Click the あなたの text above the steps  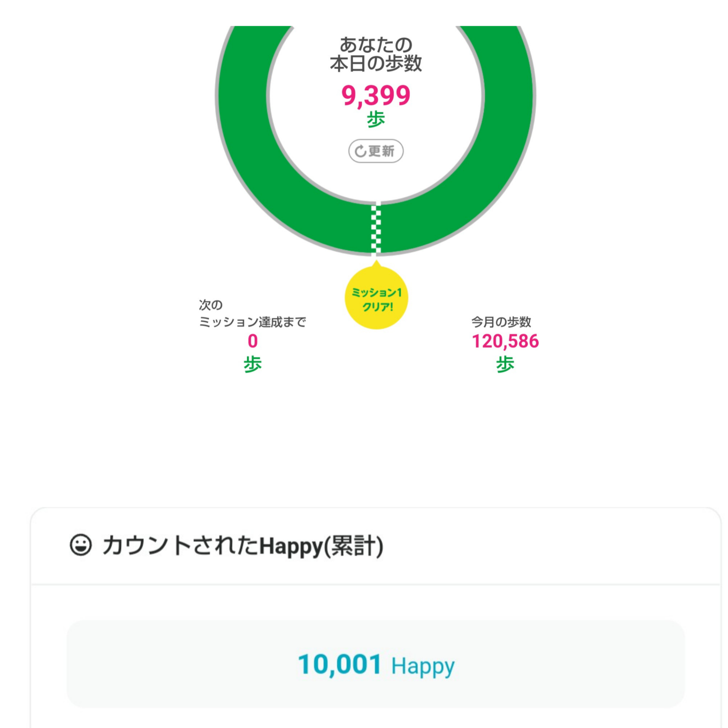coord(376,45)
